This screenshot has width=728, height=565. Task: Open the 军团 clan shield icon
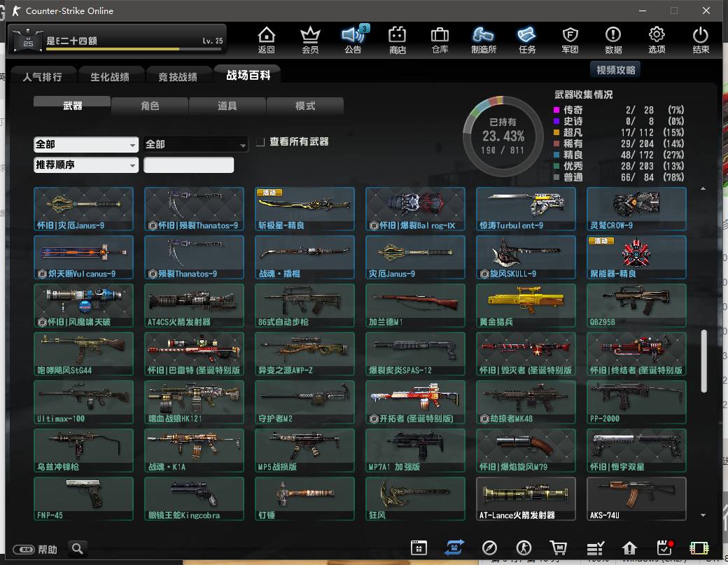point(570,40)
